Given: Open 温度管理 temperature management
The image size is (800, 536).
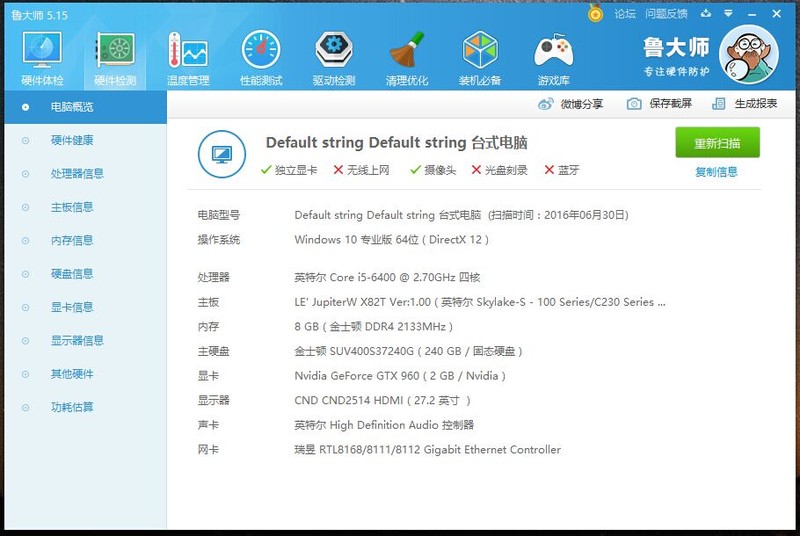Looking at the screenshot, I should tap(188, 58).
